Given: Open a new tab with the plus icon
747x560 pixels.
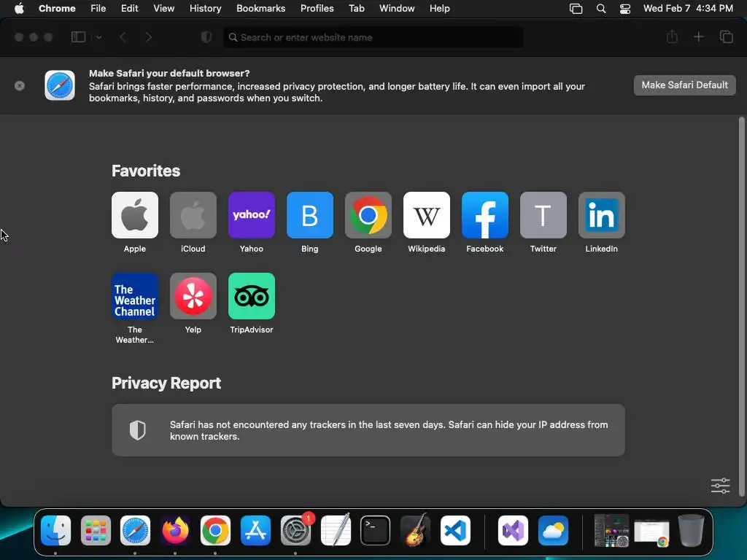Looking at the screenshot, I should point(698,36).
